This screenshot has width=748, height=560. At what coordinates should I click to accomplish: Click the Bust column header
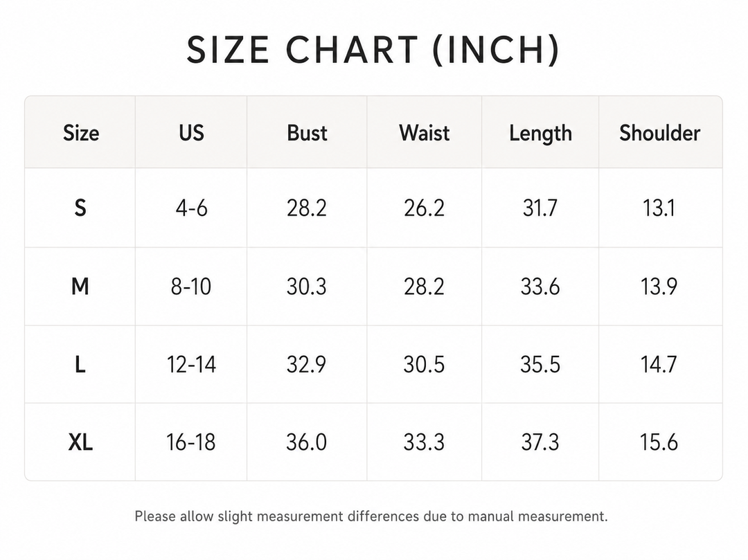click(307, 133)
